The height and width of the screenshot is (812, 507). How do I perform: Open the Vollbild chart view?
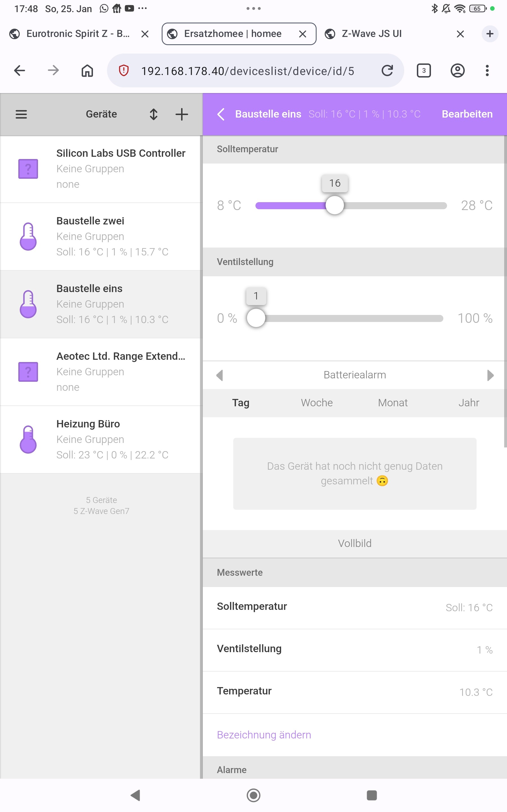click(354, 543)
